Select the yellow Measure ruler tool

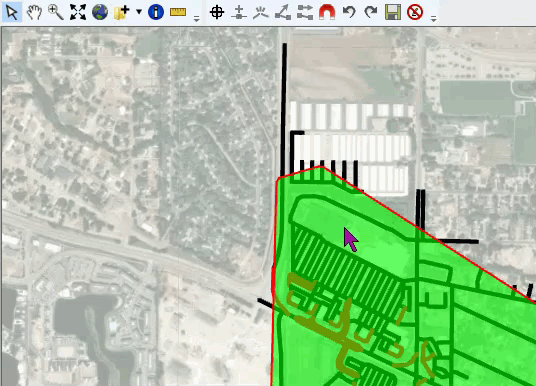point(178,12)
